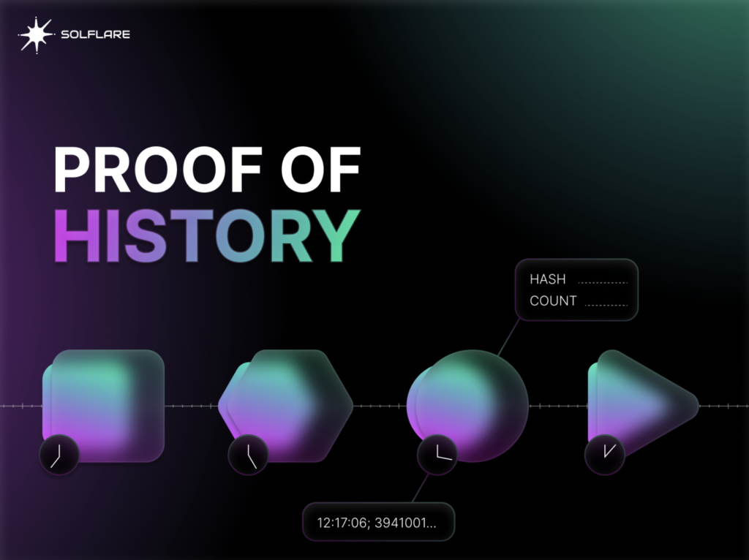
Task: Click the timeline between hexagon and sphere
Action: (x=379, y=405)
